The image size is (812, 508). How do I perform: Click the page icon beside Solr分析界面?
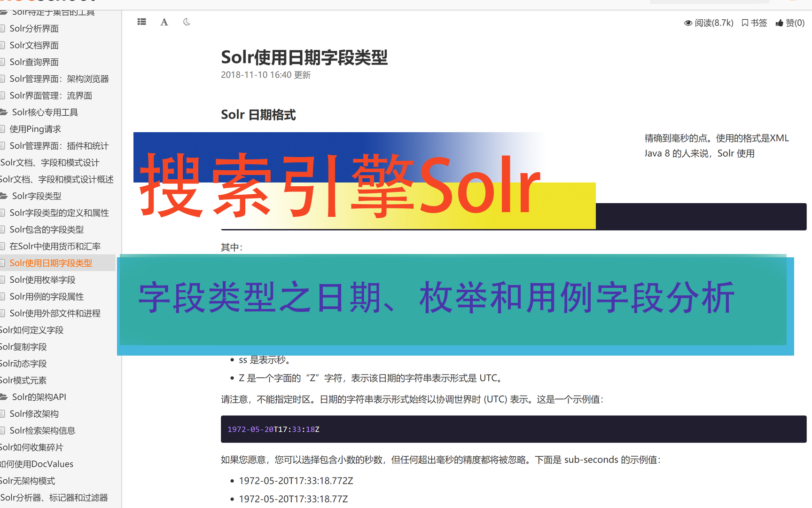(x=2, y=29)
